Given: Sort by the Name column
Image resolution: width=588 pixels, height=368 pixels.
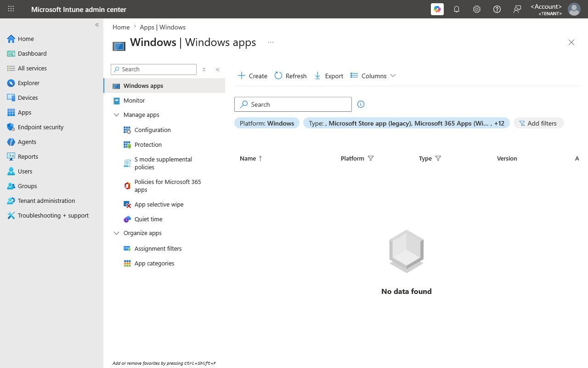Looking at the screenshot, I should pyautogui.click(x=251, y=159).
